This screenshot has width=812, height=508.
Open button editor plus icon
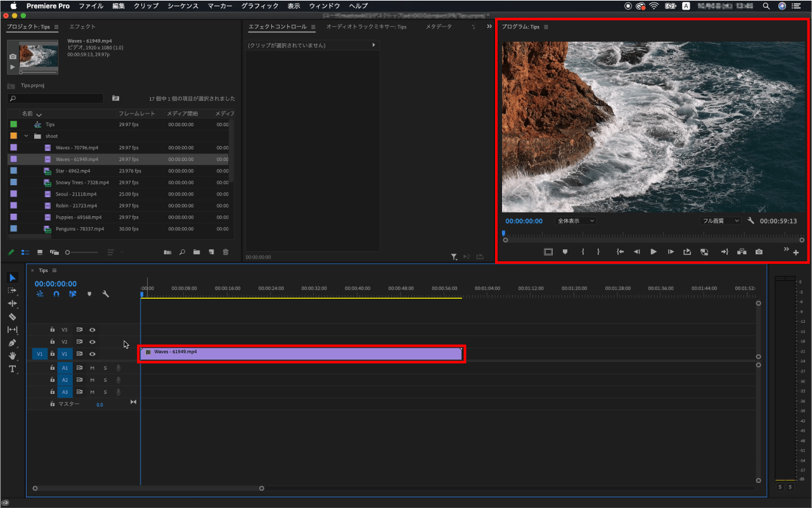(x=796, y=253)
